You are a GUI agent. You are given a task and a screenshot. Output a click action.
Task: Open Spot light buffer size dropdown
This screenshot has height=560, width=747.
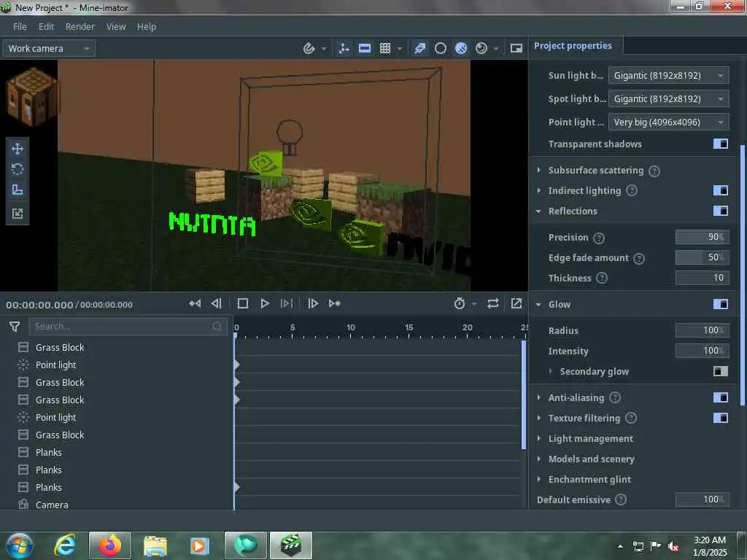coord(668,99)
